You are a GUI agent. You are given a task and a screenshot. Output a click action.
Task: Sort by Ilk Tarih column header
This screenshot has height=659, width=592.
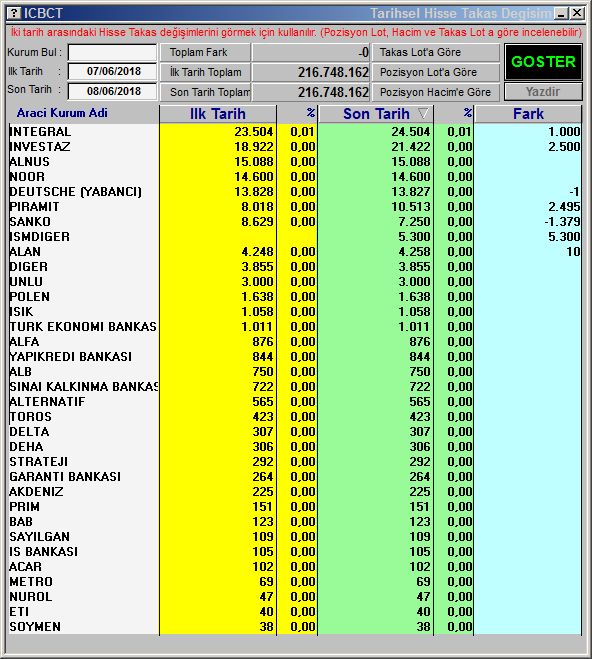pos(218,114)
